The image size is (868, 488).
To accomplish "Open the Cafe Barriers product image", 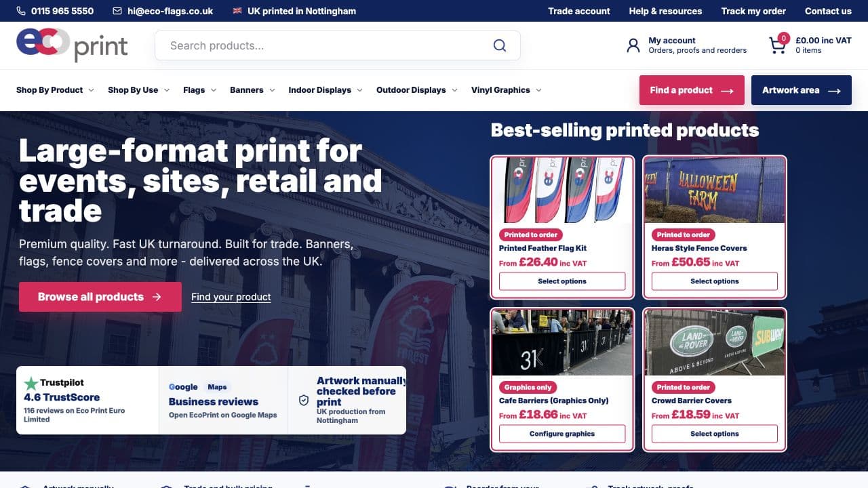I will pos(562,342).
